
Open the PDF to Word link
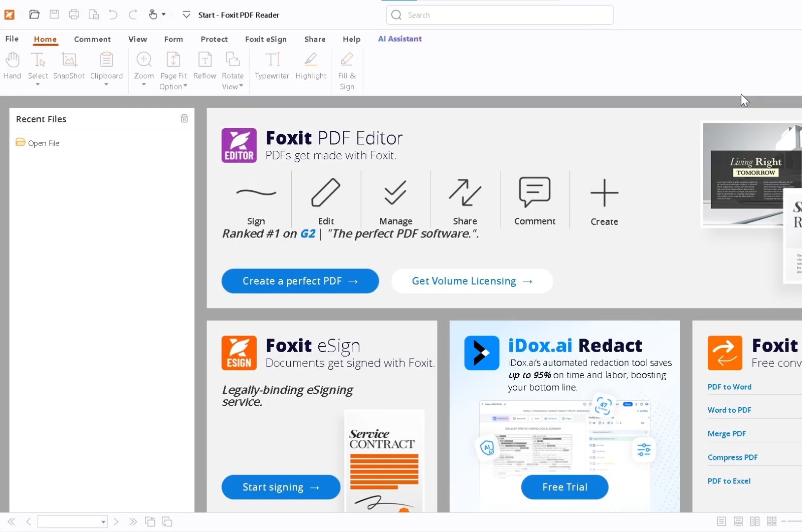729,387
